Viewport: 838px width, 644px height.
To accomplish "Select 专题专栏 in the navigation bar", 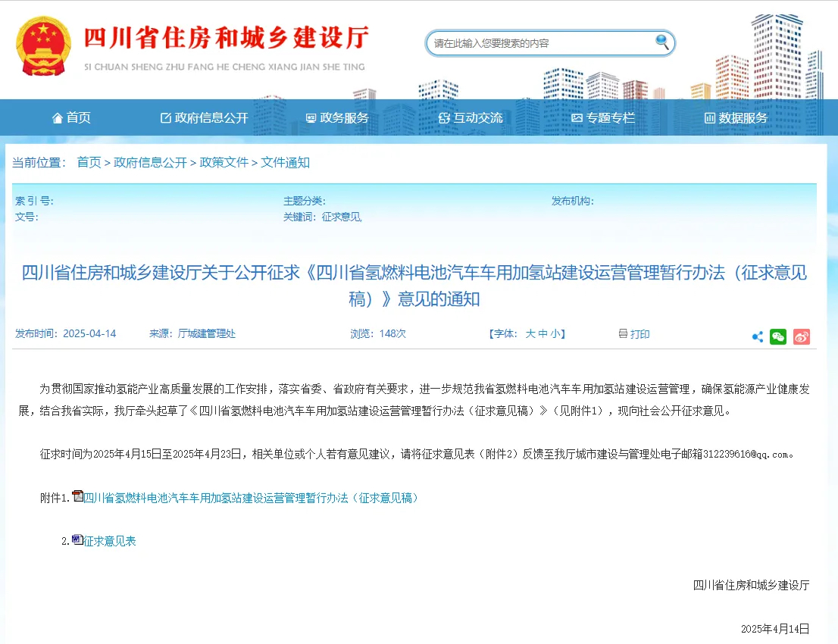I will point(602,117).
